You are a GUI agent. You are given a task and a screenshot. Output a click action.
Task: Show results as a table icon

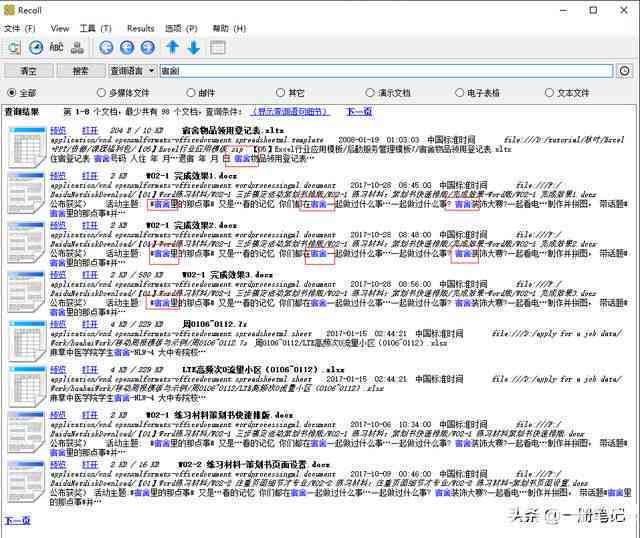(218, 48)
